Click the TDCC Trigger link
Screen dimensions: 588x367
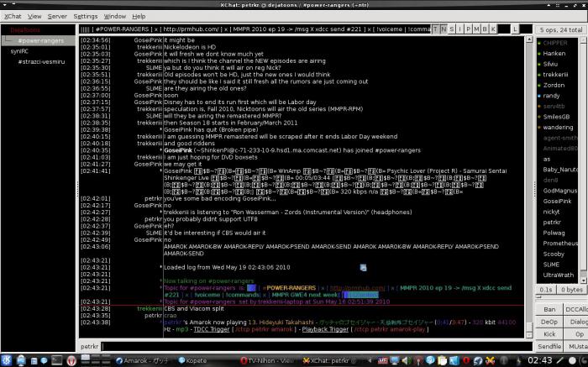click(212, 329)
